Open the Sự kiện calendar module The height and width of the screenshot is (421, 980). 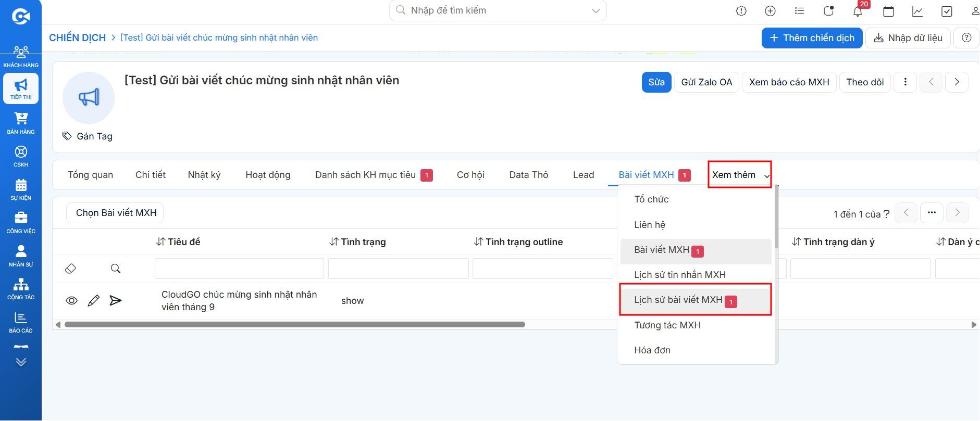(x=21, y=189)
